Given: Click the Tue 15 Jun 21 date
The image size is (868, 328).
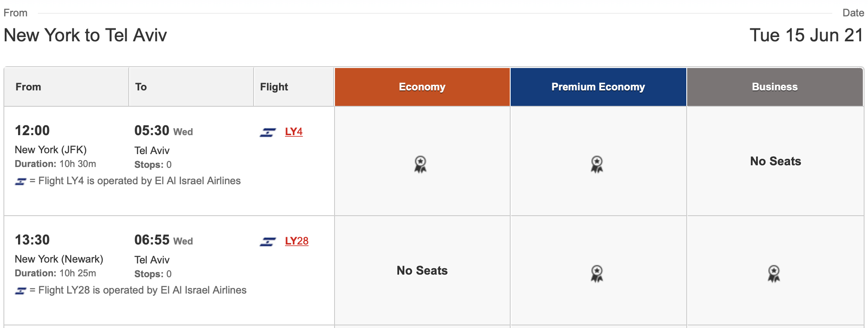Looking at the screenshot, I should (x=806, y=35).
